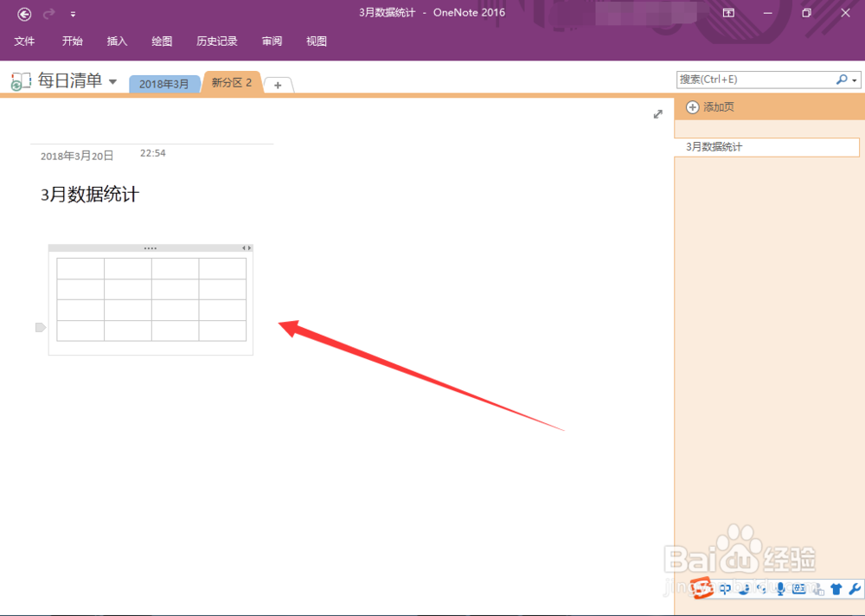The image size is (865, 616).
Task: Expand the 每日清单 notebook dropdown
Action: coord(113,80)
